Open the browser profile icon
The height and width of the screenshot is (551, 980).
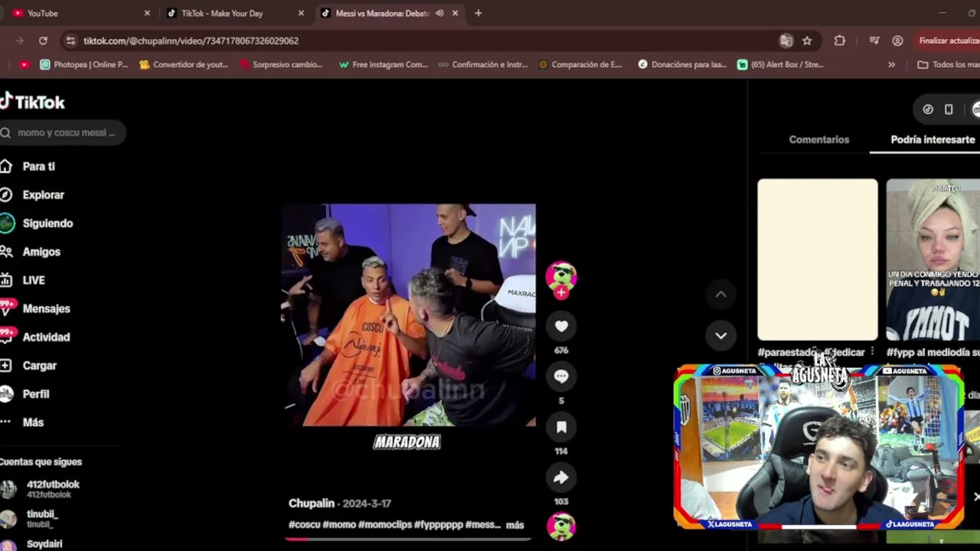(x=897, y=41)
